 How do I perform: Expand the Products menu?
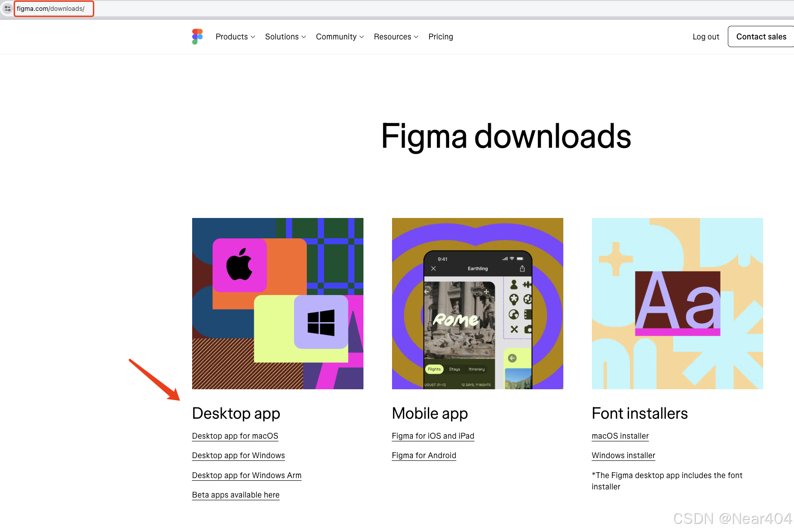[x=235, y=37]
